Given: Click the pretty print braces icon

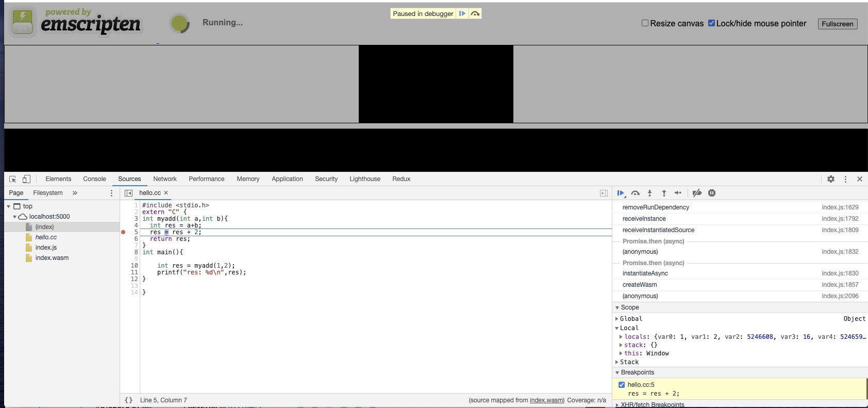Looking at the screenshot, I should coord(129,400).
